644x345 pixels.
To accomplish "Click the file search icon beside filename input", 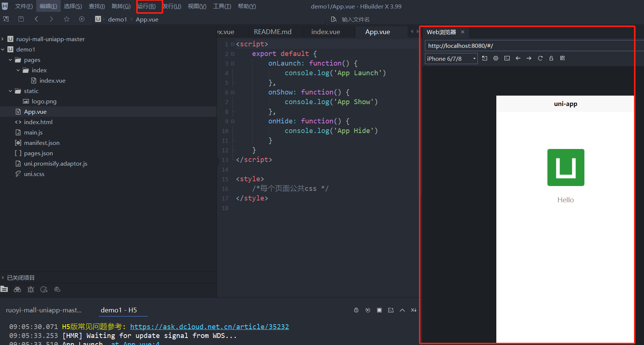I will click(334, 19).
